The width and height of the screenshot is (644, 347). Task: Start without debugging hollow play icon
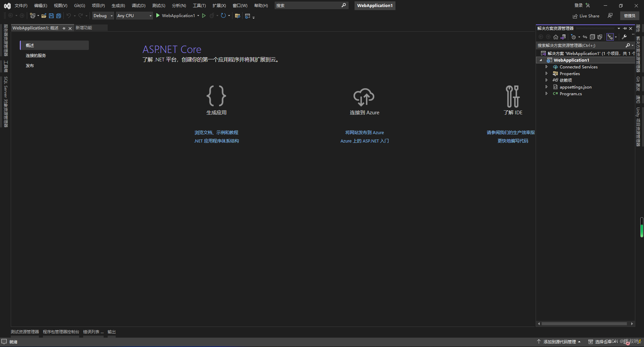pyautogui.click(x=204, y=15)
